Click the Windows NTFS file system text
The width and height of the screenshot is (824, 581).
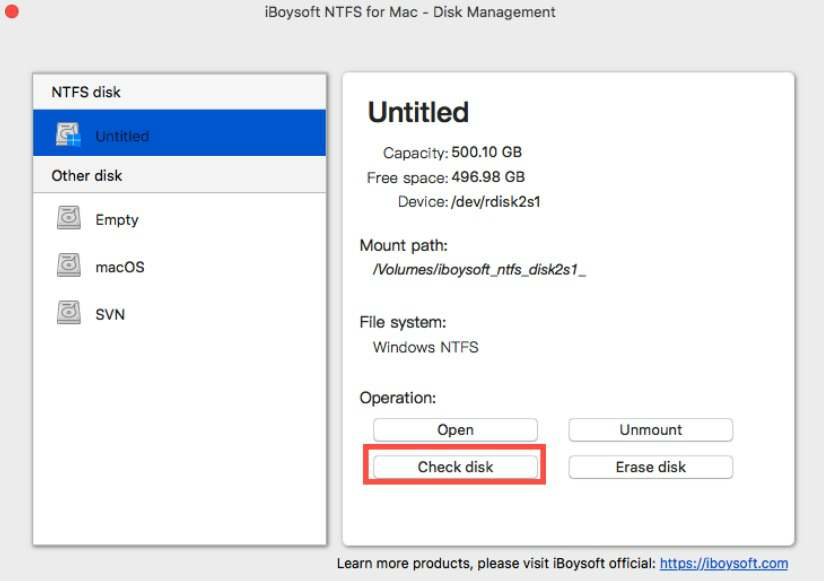pos(425,348)
